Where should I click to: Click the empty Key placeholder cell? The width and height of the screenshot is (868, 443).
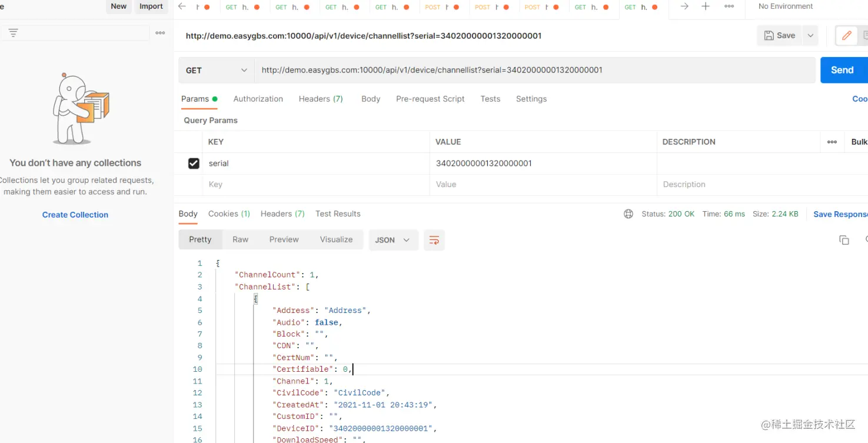[316, 185]
